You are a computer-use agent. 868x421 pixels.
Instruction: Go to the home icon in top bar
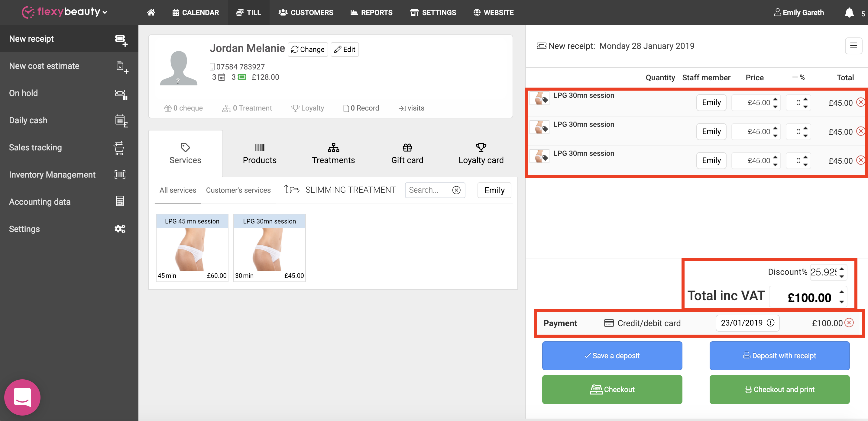(x=151, y=12)
